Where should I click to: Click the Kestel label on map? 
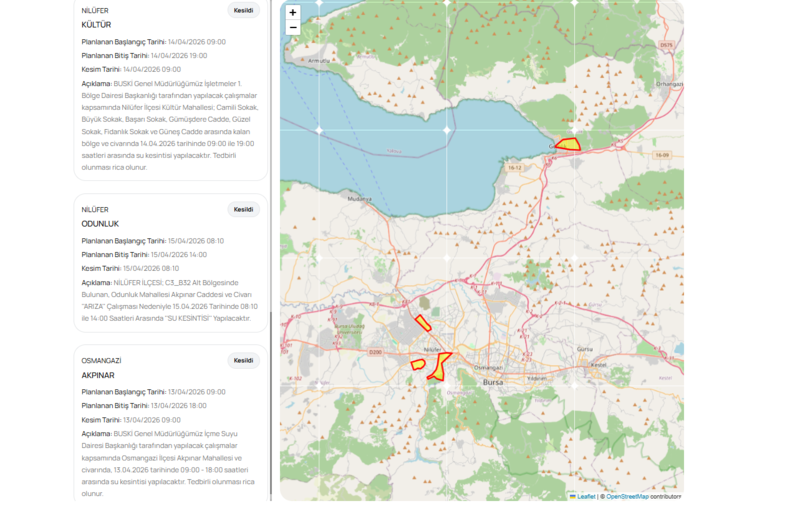point(598,365)
